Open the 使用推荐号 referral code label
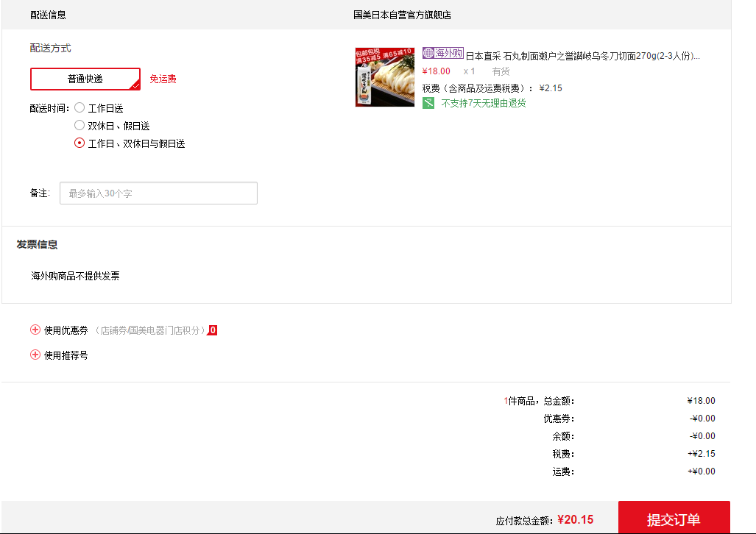This screenshot has height=534, width=756. (x=66, y=355)
